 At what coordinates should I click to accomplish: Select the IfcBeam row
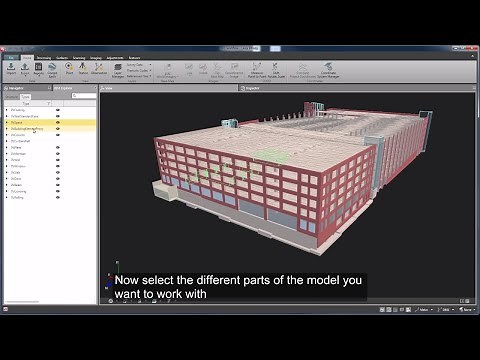click(x=50, y=185)
